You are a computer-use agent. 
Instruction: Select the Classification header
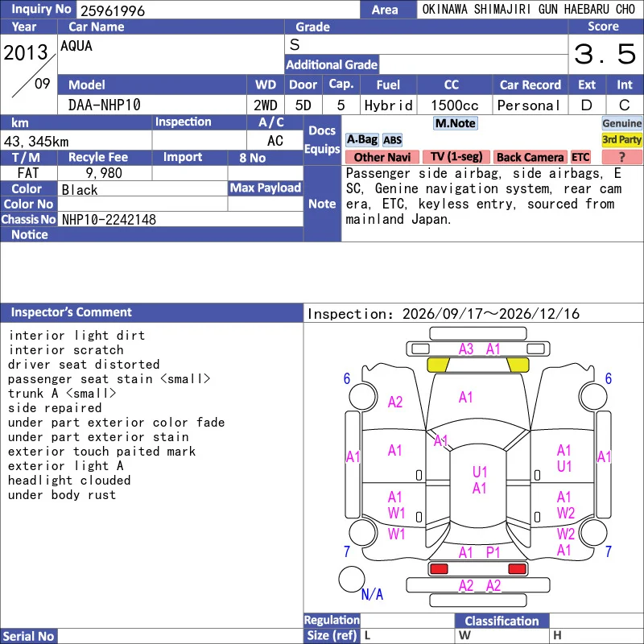pos(502,621)
